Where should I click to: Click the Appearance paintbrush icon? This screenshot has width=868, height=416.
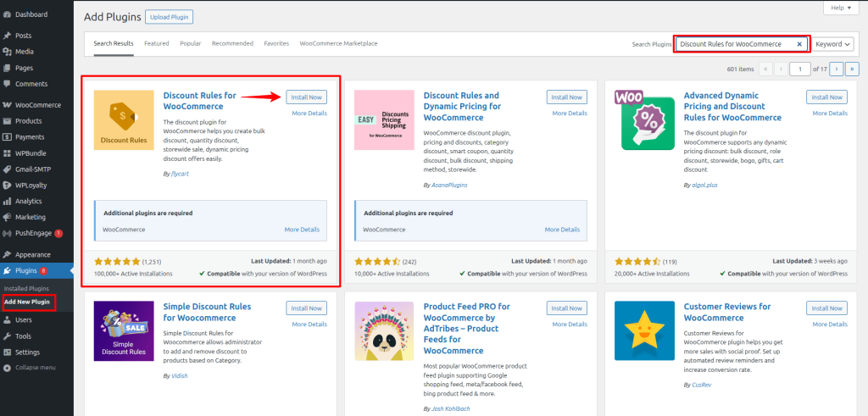pyautogui.click(x=7, y=255)
